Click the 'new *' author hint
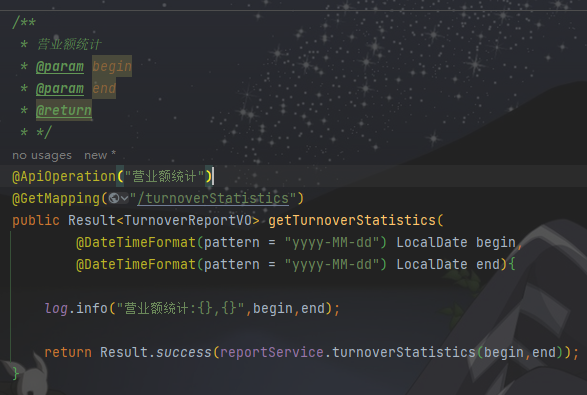Image resolution: width=587 pixels, height=395 pixels. pos(100,155)
